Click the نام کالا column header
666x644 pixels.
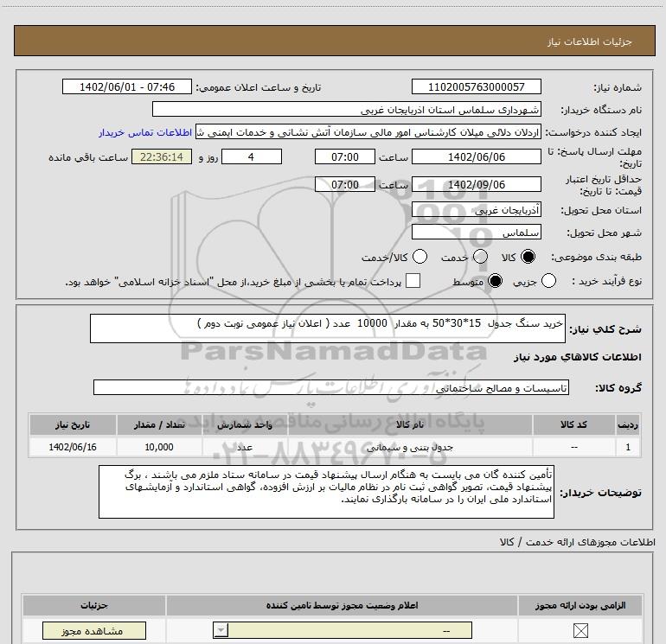pos(410,424)
